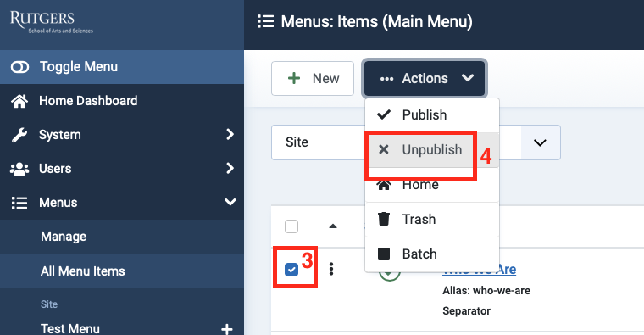
Task: Choose Batch from the Actions menu
Action: click(x=432, y=254)
